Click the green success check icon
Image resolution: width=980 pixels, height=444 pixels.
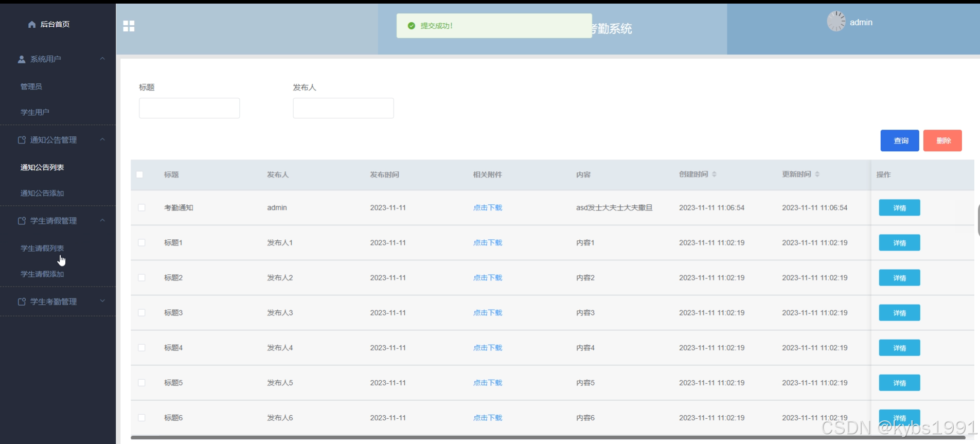(411, 26)
